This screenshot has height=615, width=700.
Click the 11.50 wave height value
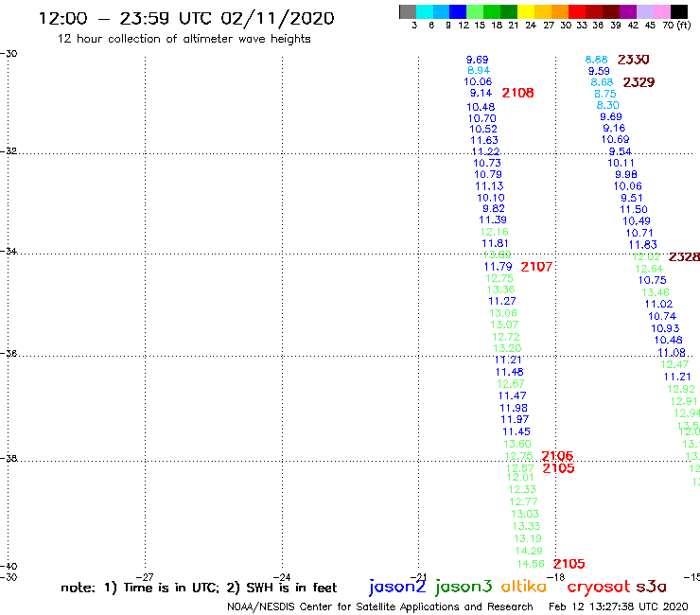tap(634, 209)
